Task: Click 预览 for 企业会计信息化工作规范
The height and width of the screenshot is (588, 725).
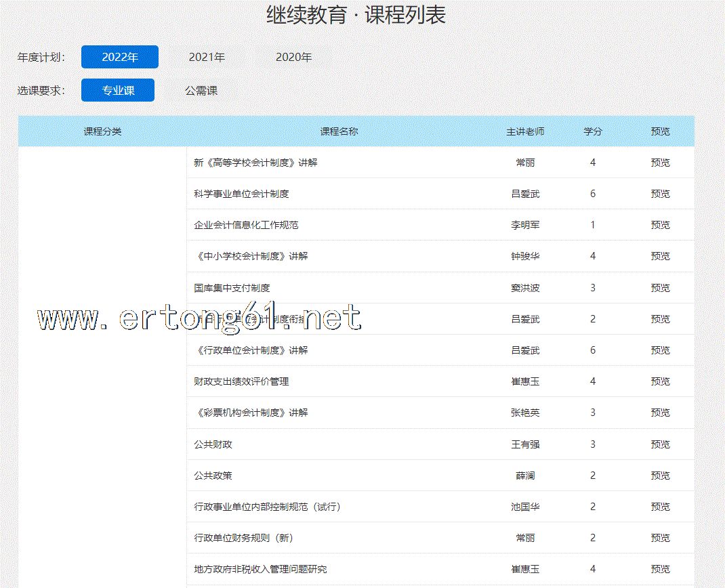Action: 660,225
